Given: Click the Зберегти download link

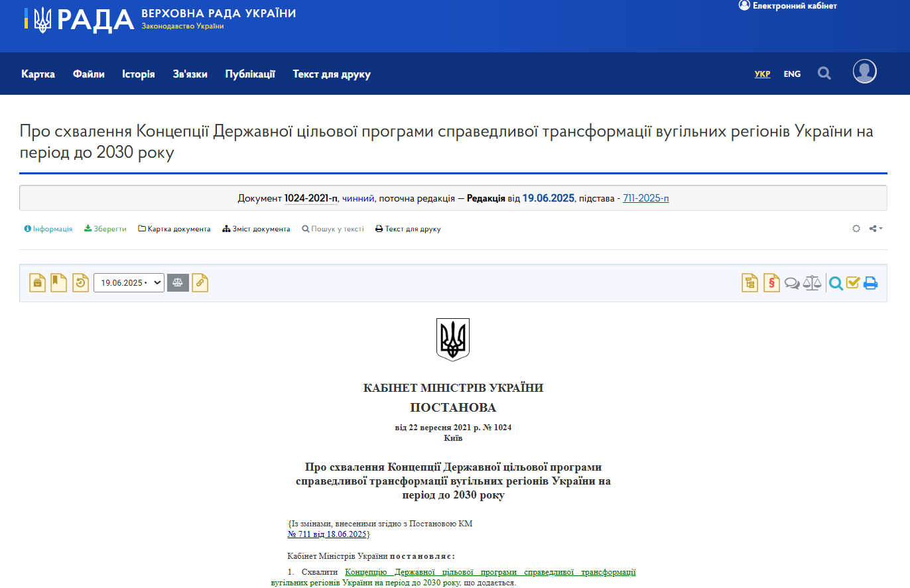Looking at the screenshot, I should 105,229.
